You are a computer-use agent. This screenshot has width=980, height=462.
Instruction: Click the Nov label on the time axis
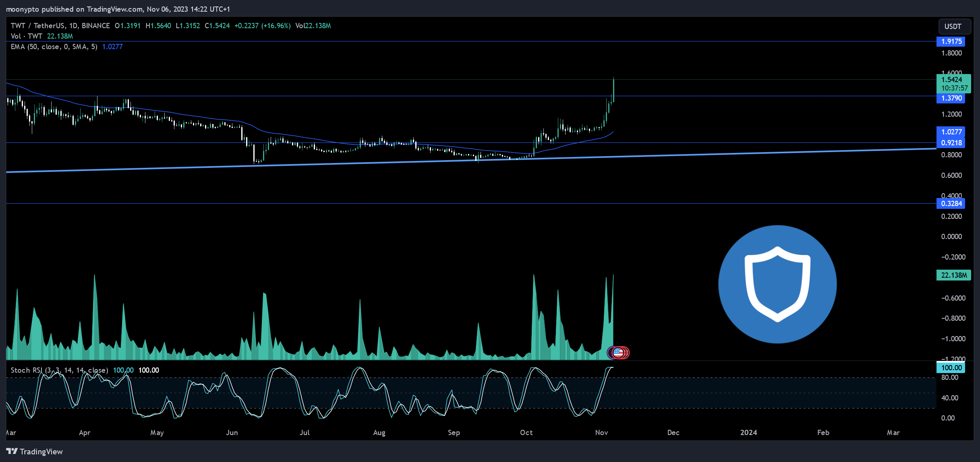pyautogui.click(x=601, y=433)
